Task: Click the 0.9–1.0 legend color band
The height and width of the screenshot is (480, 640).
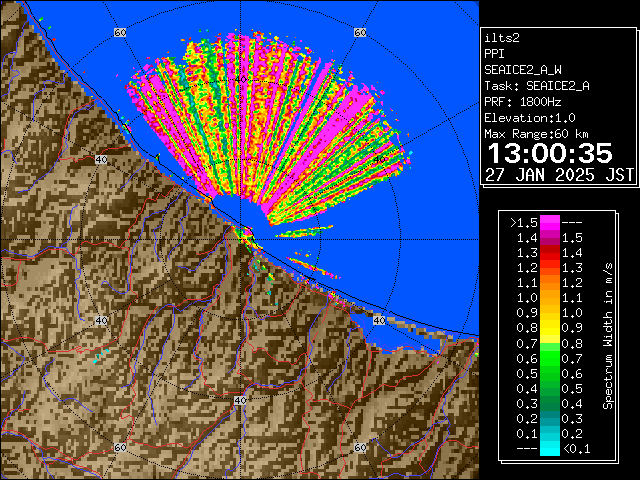Action: click(549, 313)
